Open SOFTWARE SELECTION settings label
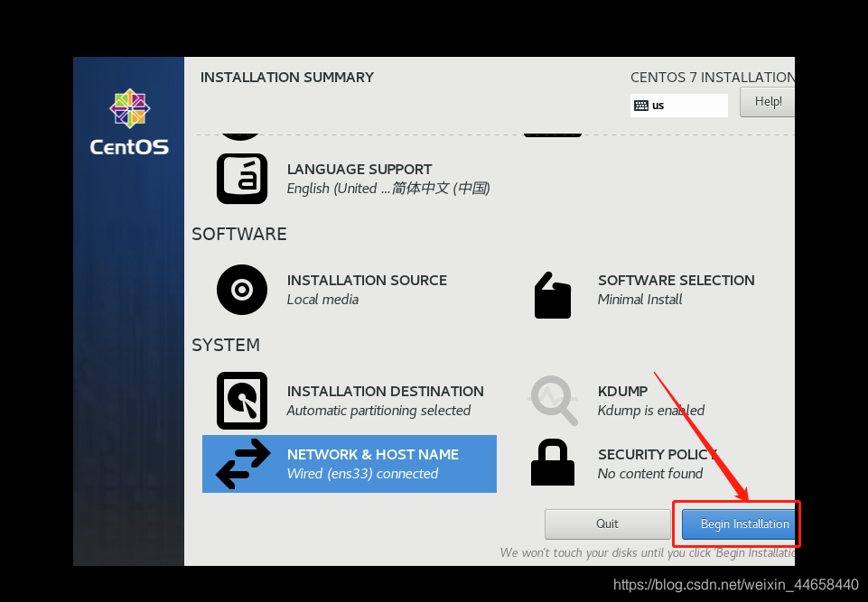Viewport: 868px width, 602px height. [x=676, y=281]
